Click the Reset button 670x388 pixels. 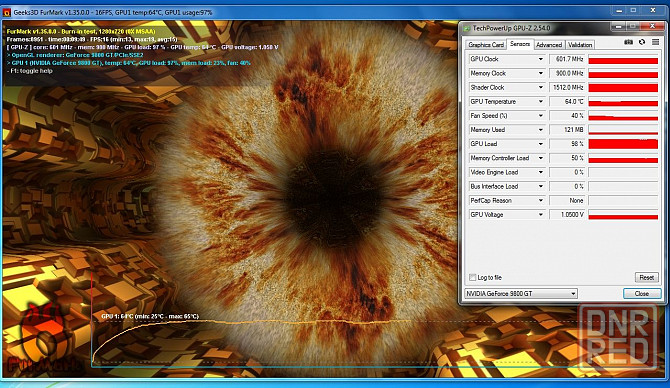pyautogui.click(x=646, y=277)
